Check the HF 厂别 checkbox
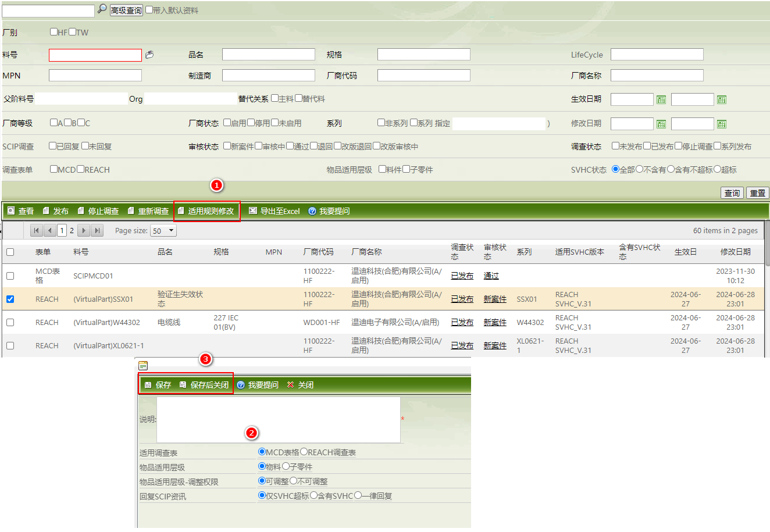The height and width of the screenshot is (532, 770). tap(54, 32)
